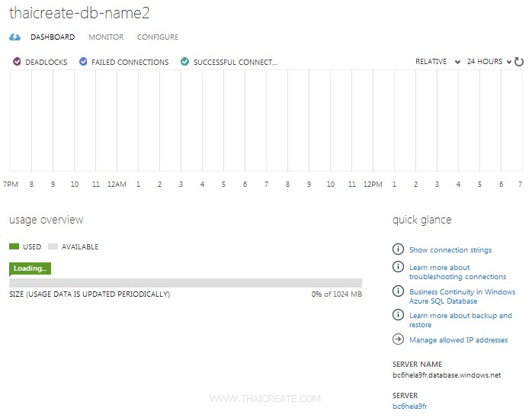This screenshot has height=418, width=532.
Task: Toggle the Failed Connections metric checkbox
Action: [83, 62]
